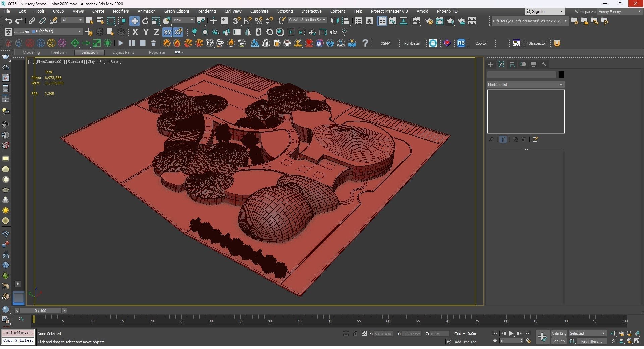Image resolution: width=644 pixels, height=349 pixels.
Task: Click the black object color swatch
Action: (561, 74)
